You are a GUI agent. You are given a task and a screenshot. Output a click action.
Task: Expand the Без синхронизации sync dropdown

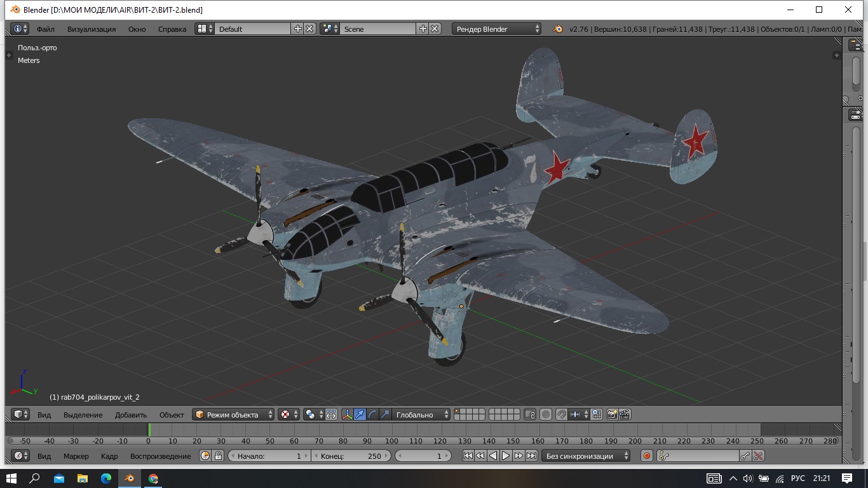587,456
